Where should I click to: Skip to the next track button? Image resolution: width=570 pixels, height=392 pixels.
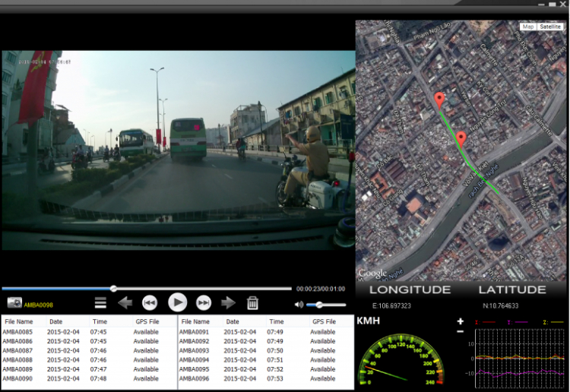[204, 302]
